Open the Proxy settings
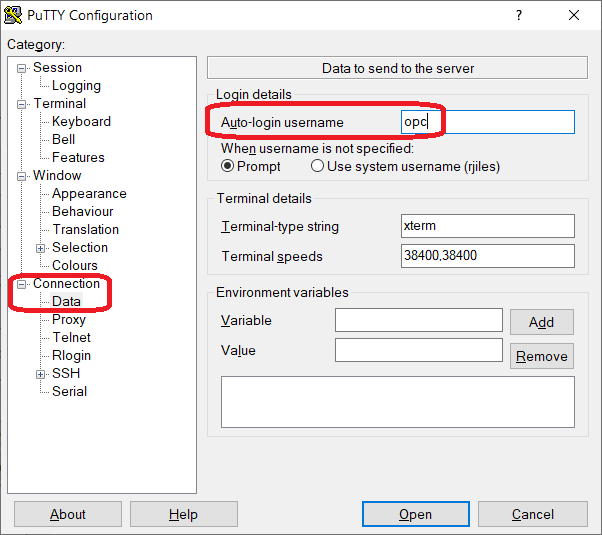602x535 pixels. click(69, 320)
